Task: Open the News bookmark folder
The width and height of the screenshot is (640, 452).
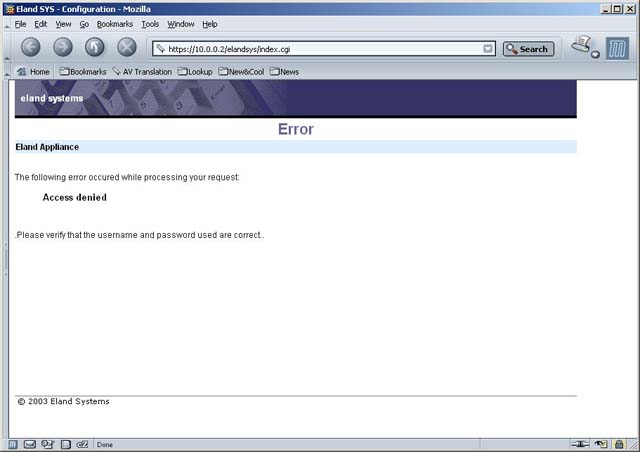Action: 284,72
